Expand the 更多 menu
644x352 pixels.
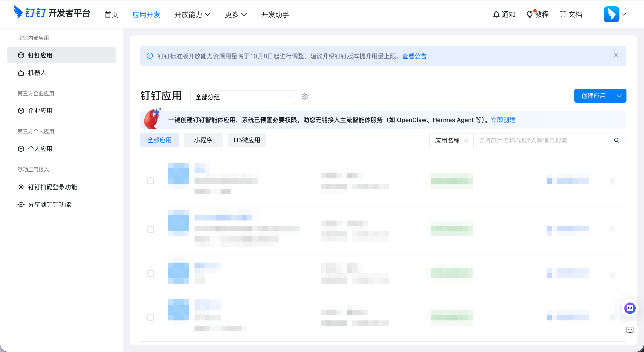[236, 14]
